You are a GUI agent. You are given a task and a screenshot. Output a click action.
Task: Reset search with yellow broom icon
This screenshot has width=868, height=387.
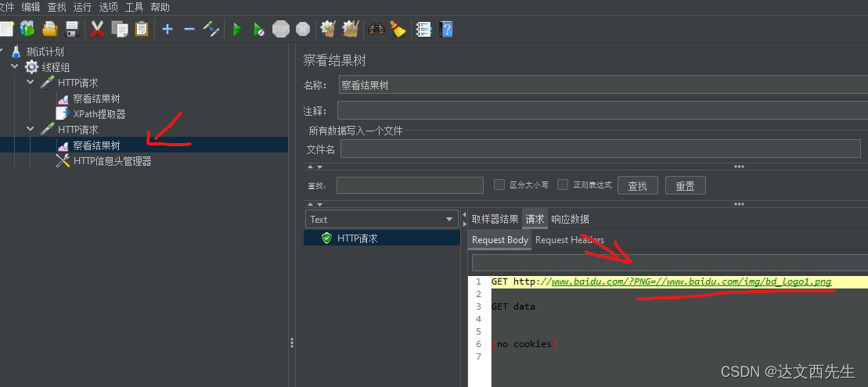pyautogui.click(x=398, y=29)
